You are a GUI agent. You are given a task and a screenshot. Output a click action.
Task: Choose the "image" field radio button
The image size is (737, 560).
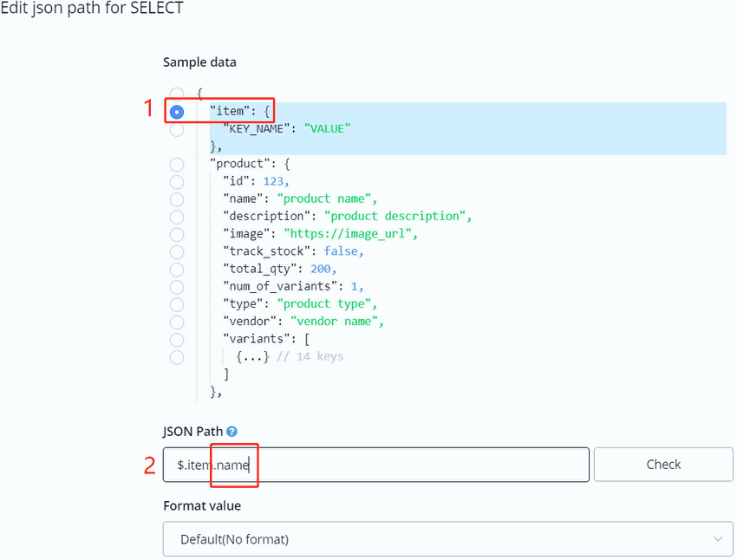(177, 234)
